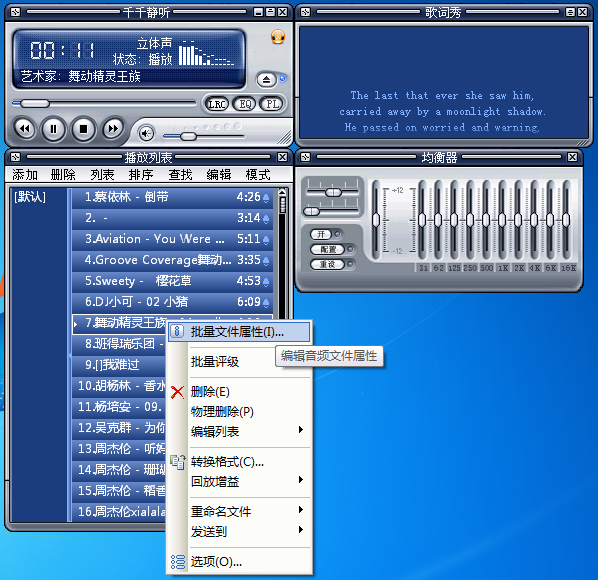598x580 pixels.
Task: Expand the 发送到 submenu
Action: [x=239, y=531]
